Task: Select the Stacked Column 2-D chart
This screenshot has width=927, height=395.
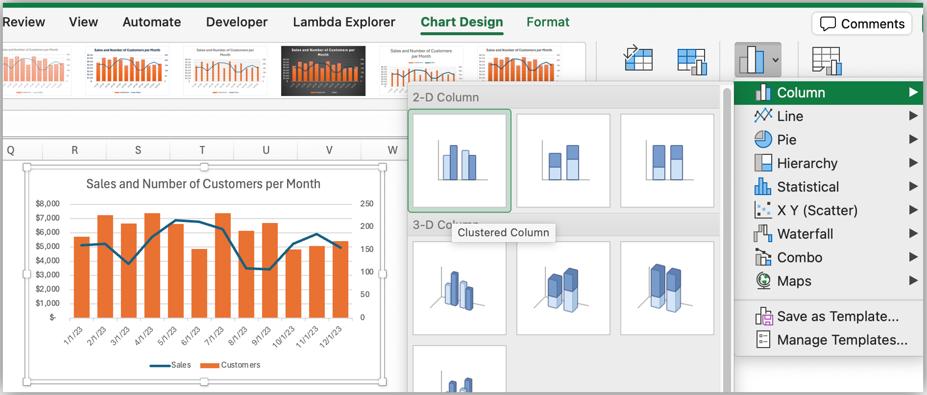Action: (563, 160)
